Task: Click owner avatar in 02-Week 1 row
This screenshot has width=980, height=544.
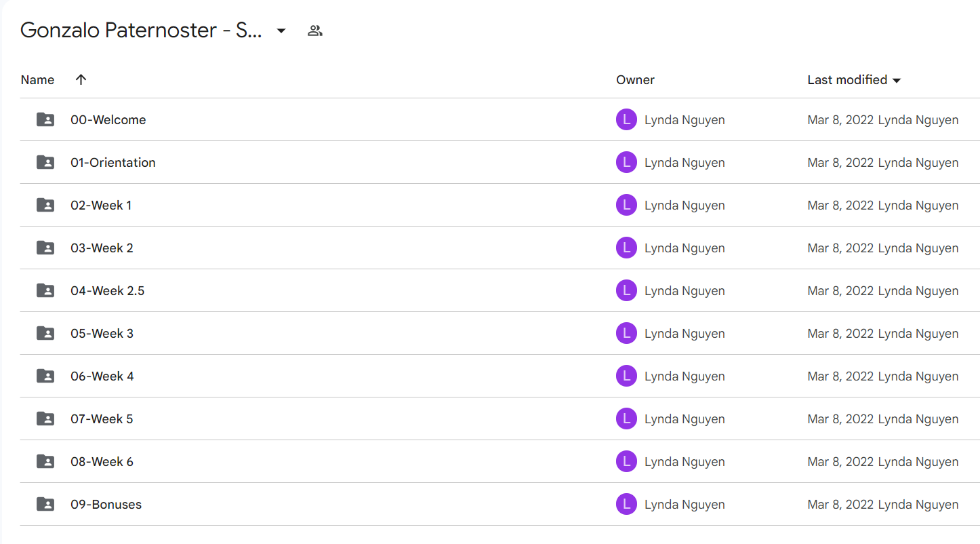Action: tap(626, 205)
